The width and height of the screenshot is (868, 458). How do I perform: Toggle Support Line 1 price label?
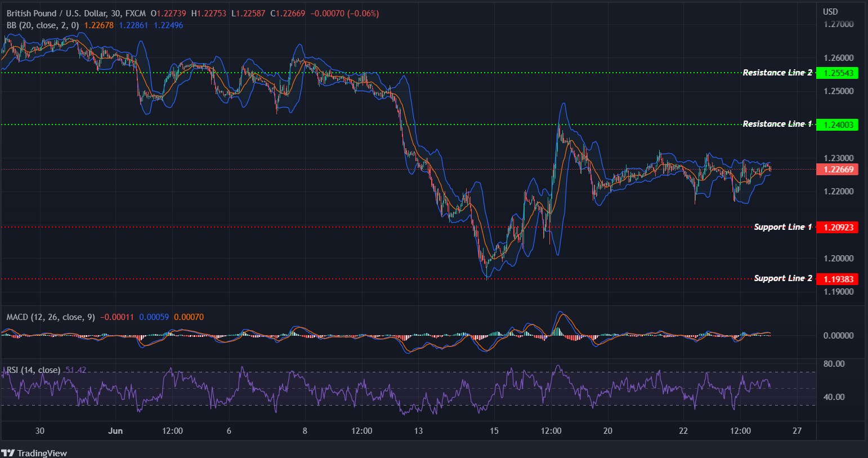click(x=837, y=227)
